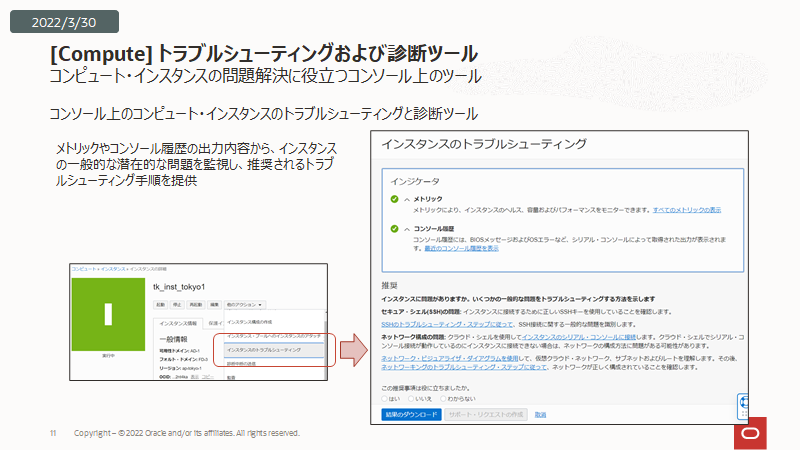This screenshot has height=450, width=800.
Task: Click the 再起動 button
Action: pyautogui.click(x=196, y=305)
